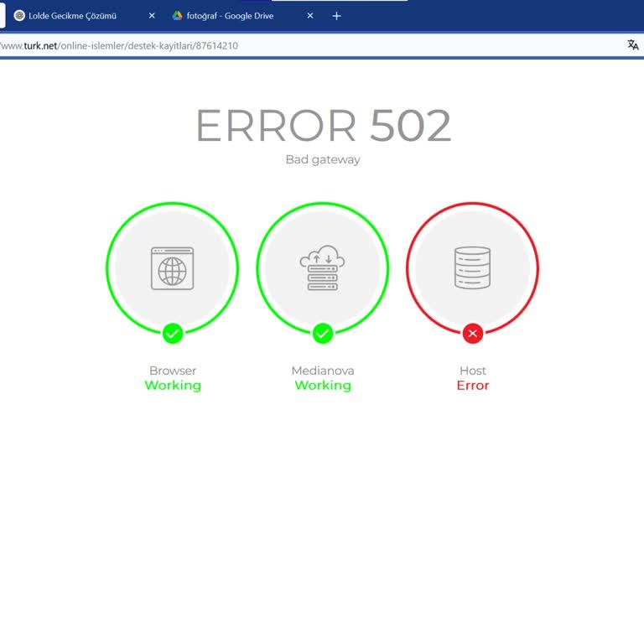
Task: Click the Host database icon
Action: coord(472,267)
